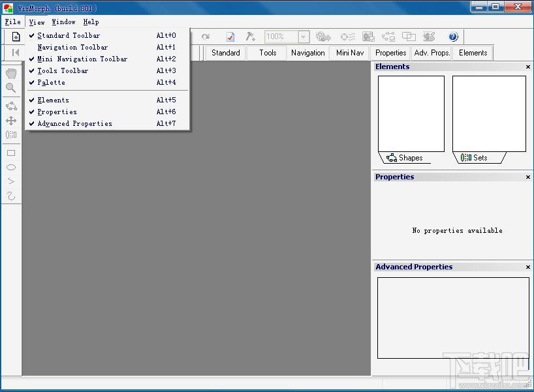534x392 pixels.
Task: Click the blue Help question-mark icon
Action: [453, 37]
